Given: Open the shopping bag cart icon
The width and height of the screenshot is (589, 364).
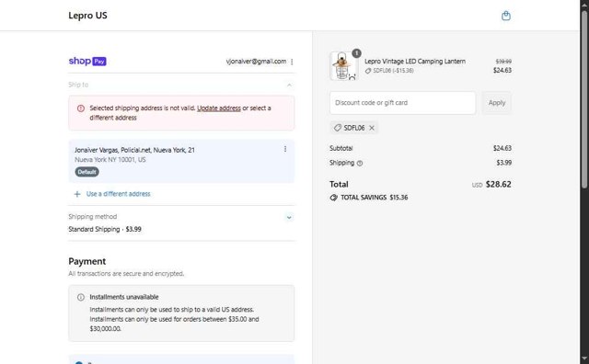Looking at the screenshot, I should click(x=506, y=16).
